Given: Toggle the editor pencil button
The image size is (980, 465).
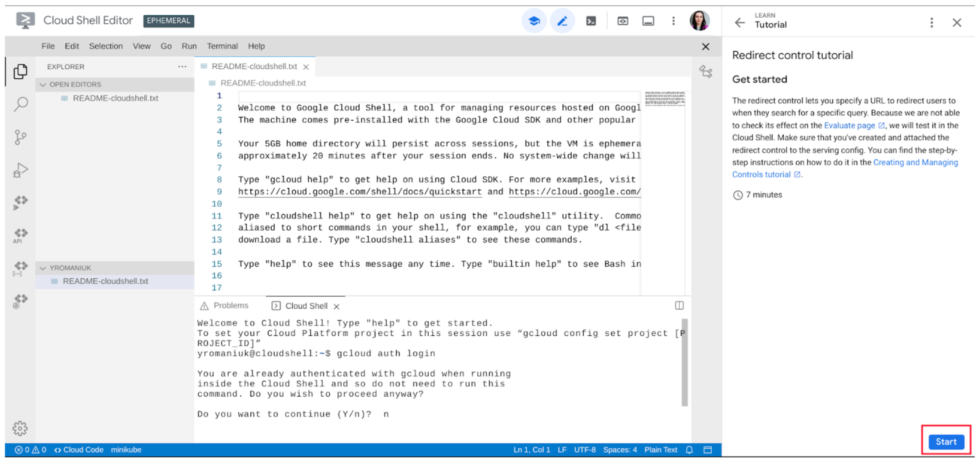Looking at the screenshot, I should 562,21.
